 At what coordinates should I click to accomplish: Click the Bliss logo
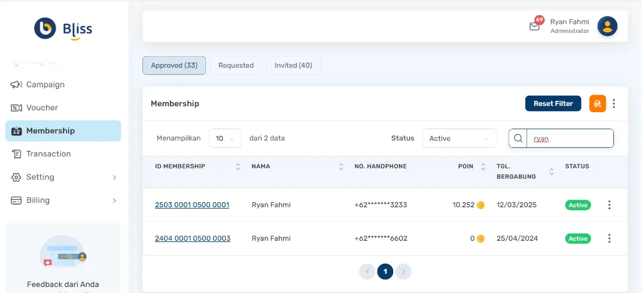tap(63, 28)
